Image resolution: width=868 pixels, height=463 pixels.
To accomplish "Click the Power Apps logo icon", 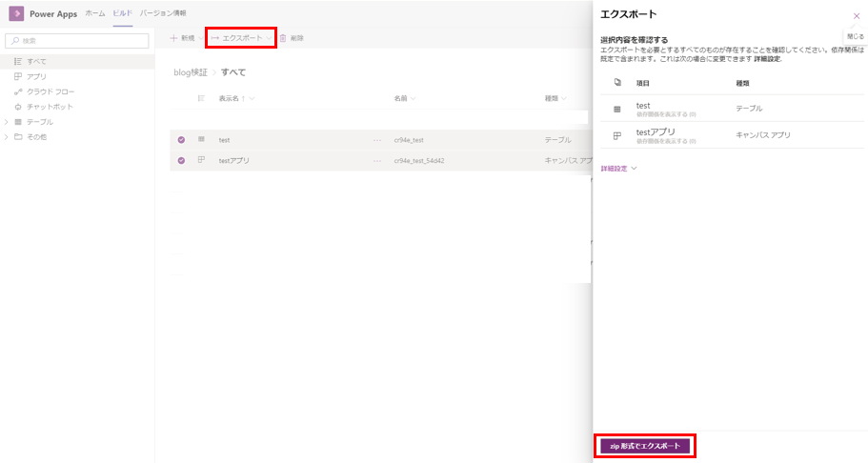I will (16, 14).
